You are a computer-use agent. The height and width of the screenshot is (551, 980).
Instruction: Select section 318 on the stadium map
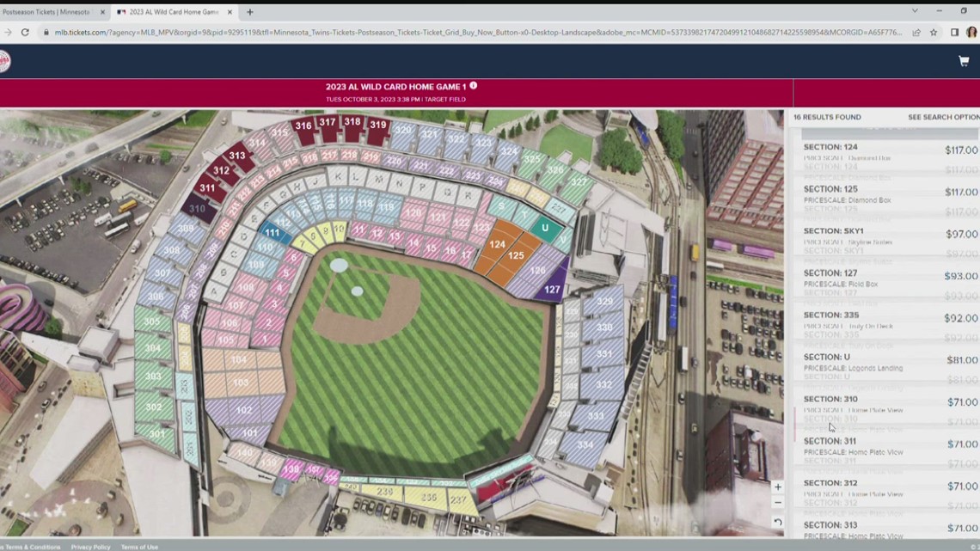click(352, 126)
